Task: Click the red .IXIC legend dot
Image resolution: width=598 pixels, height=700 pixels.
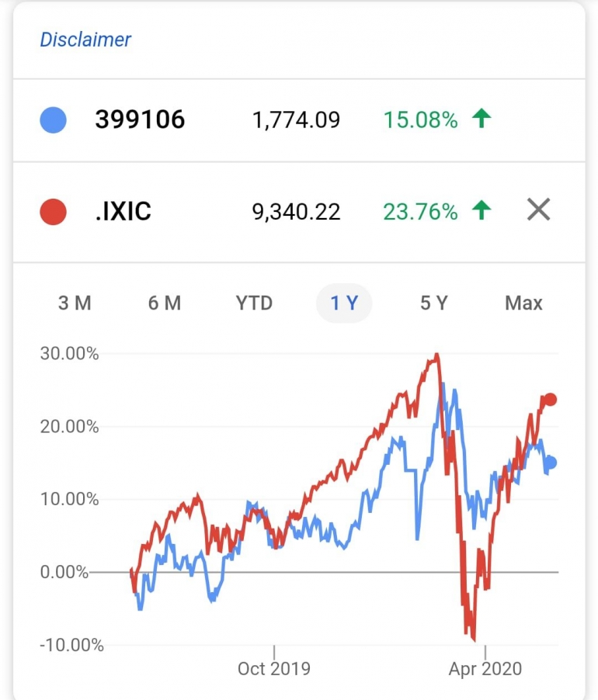Action: coord(53,211)
